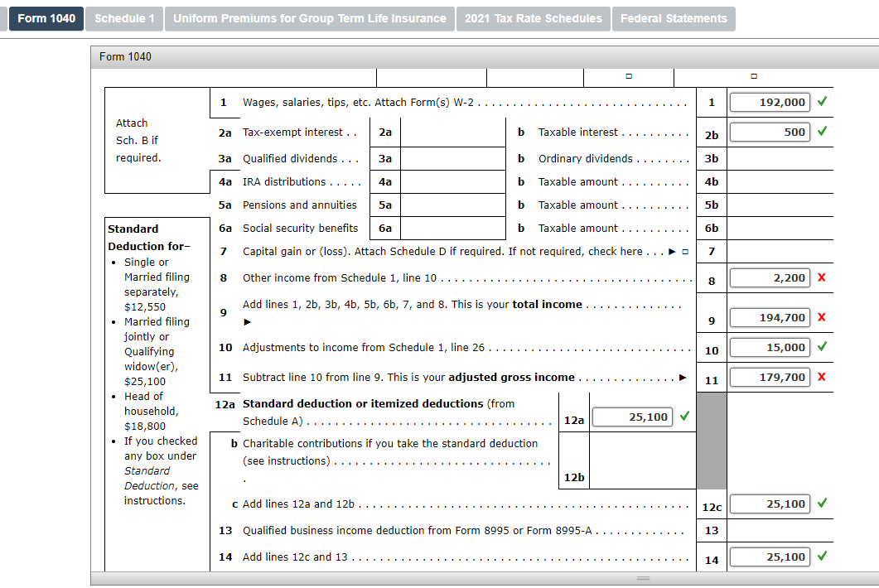Click 'Standard Deduction for–' heading
The image size is (879, 588).
pyautogui.click(x=148, y=238)
